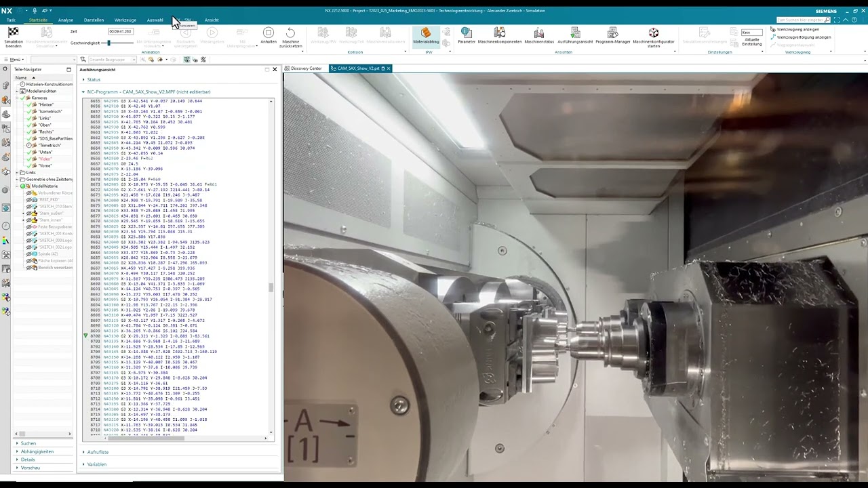Click the Wiedergeben play icon
Screen dimensions: 868x488
click(212, 33)
